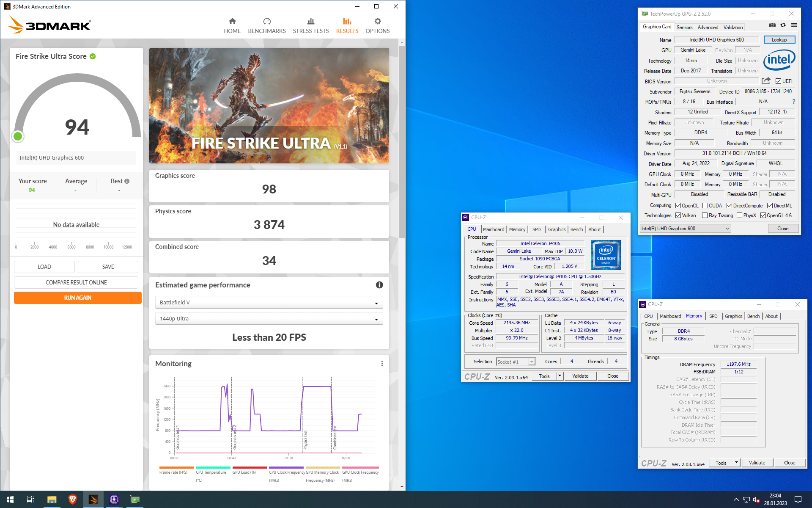Open the Stress Tests section
Screen dimensions: 812x508
311,26
